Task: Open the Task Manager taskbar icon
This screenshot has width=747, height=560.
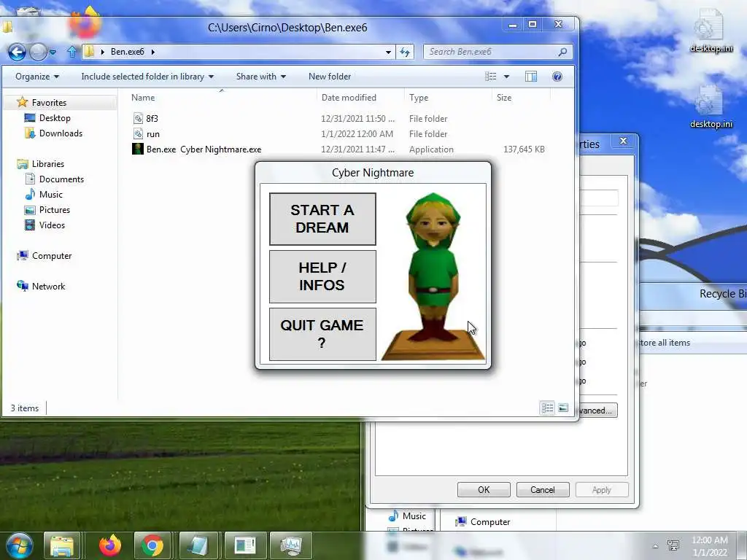Action: (291, 545)
